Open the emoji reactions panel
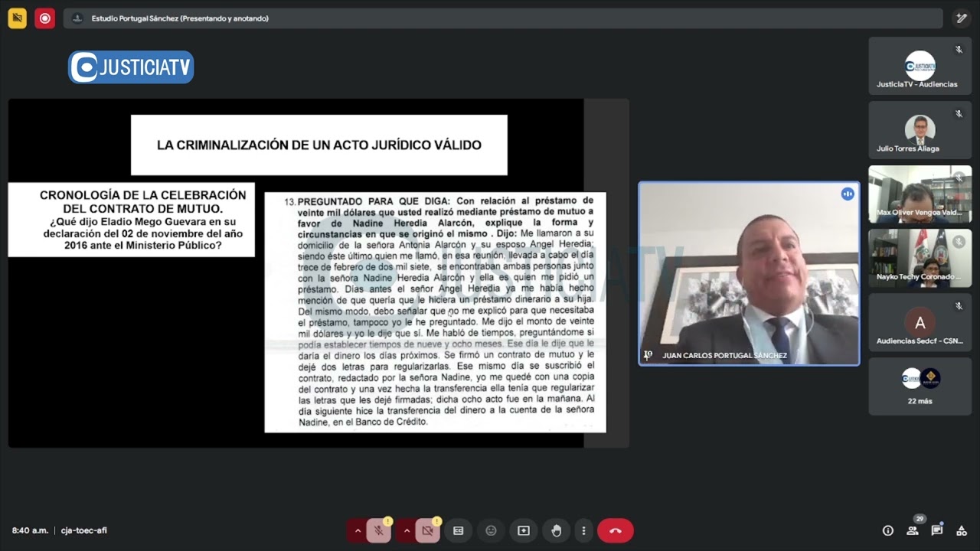 pyautogui.click(x=491, y=530)
